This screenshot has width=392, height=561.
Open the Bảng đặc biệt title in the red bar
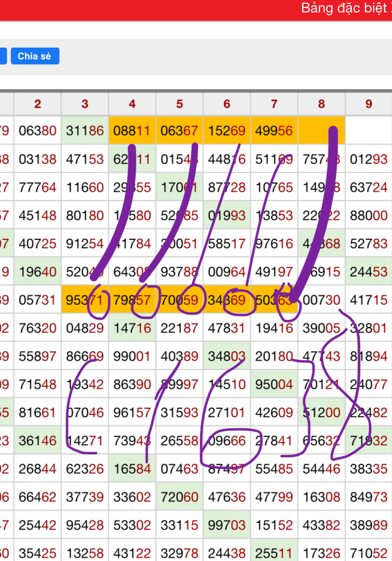click(345, 9)
